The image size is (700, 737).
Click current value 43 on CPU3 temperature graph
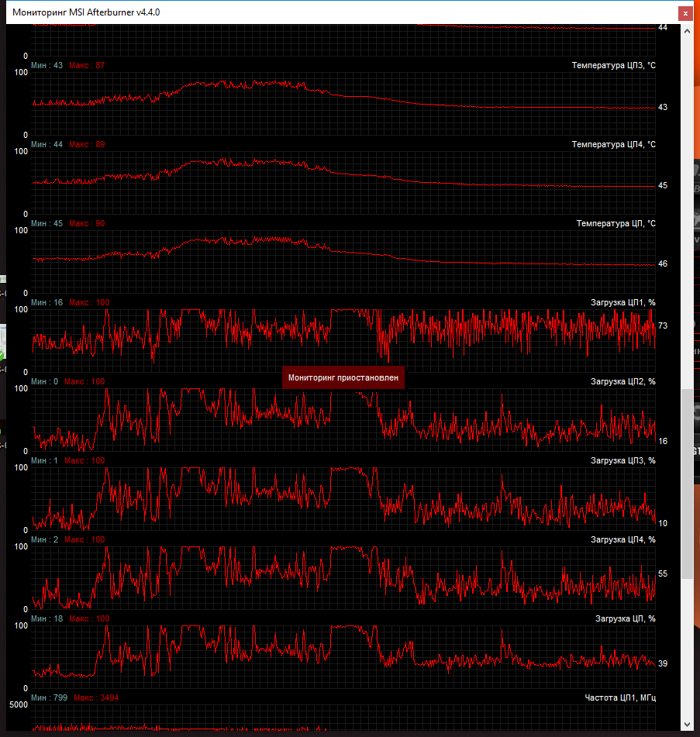click(662, 107)
